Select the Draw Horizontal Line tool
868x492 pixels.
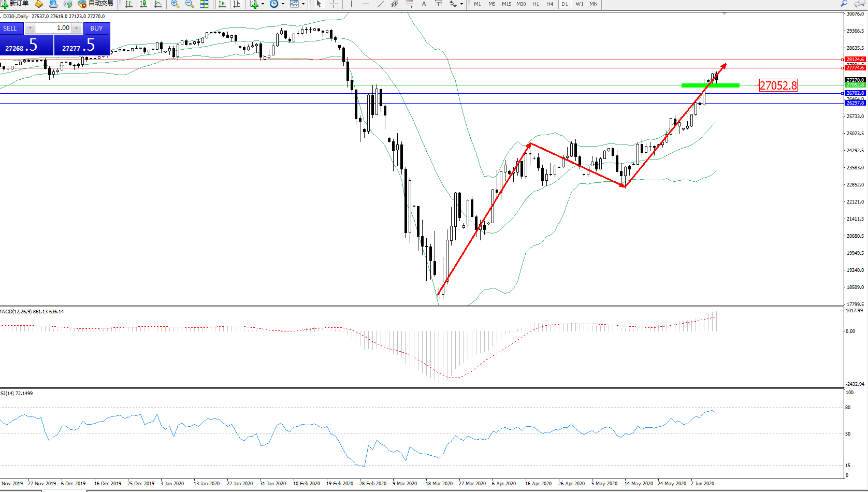point(366,4)
